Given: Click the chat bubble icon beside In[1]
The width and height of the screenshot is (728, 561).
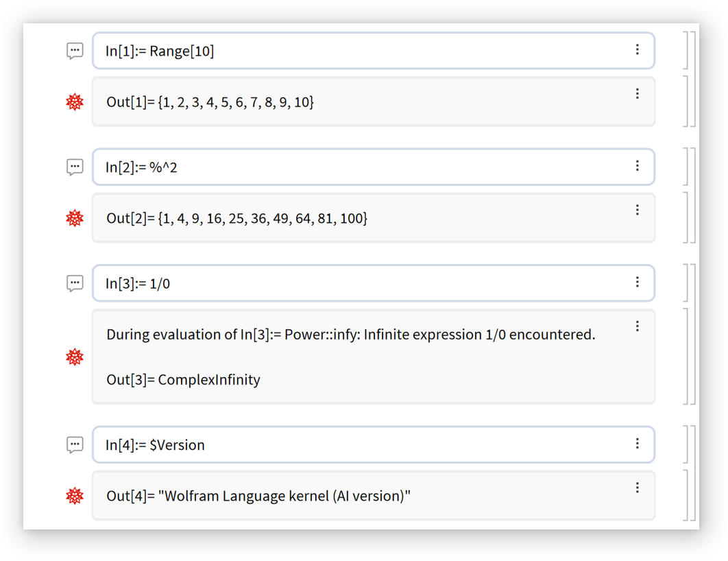Looking at the screenshot, I should pyautogui.click(x=75, y=51).
